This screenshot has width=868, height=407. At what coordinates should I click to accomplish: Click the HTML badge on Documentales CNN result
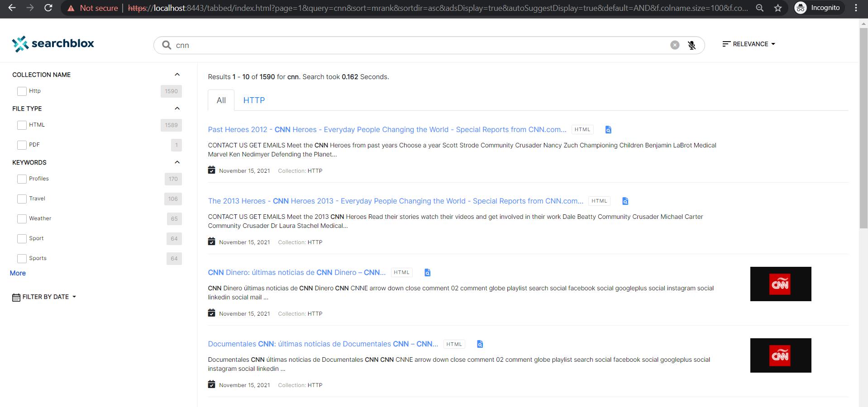point(454,344)
